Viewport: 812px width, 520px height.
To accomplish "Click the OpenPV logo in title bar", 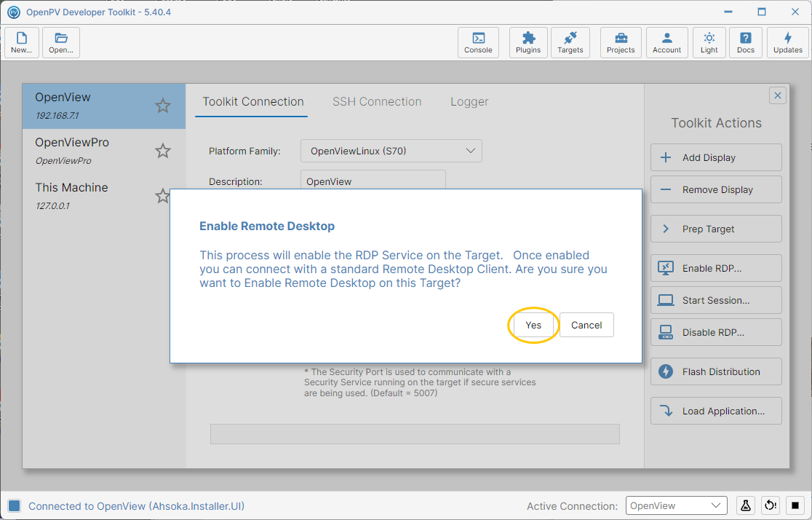I will pos(14,12).
